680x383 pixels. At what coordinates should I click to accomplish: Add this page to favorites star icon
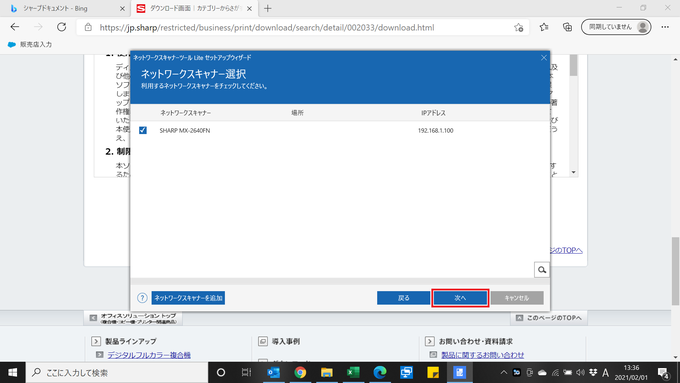(x=519, y=27)
